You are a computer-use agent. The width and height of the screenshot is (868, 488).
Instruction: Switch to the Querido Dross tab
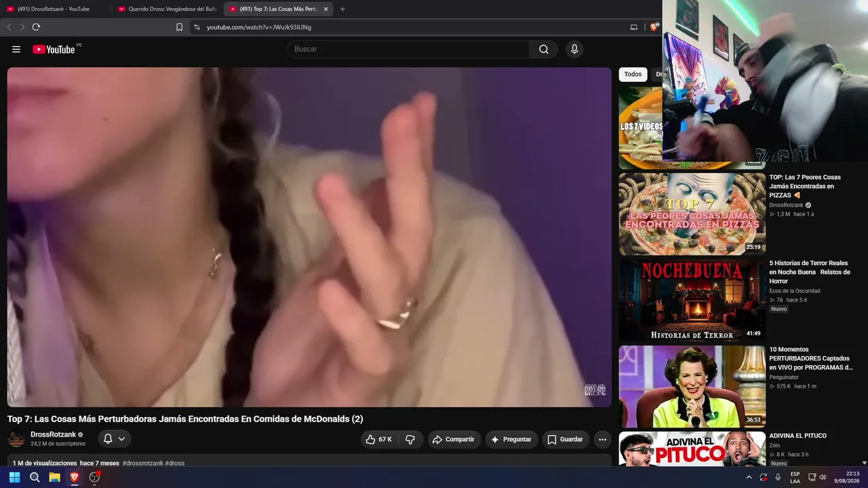167,9
